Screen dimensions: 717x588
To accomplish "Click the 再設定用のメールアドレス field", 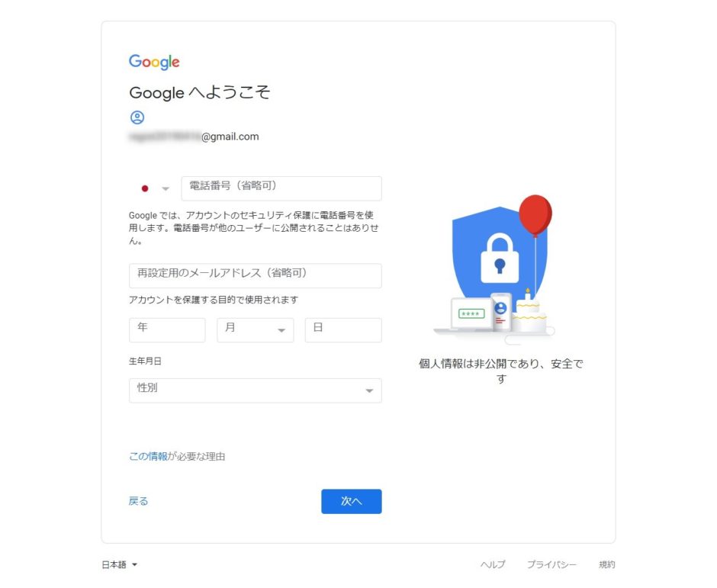I will [256, 275].
